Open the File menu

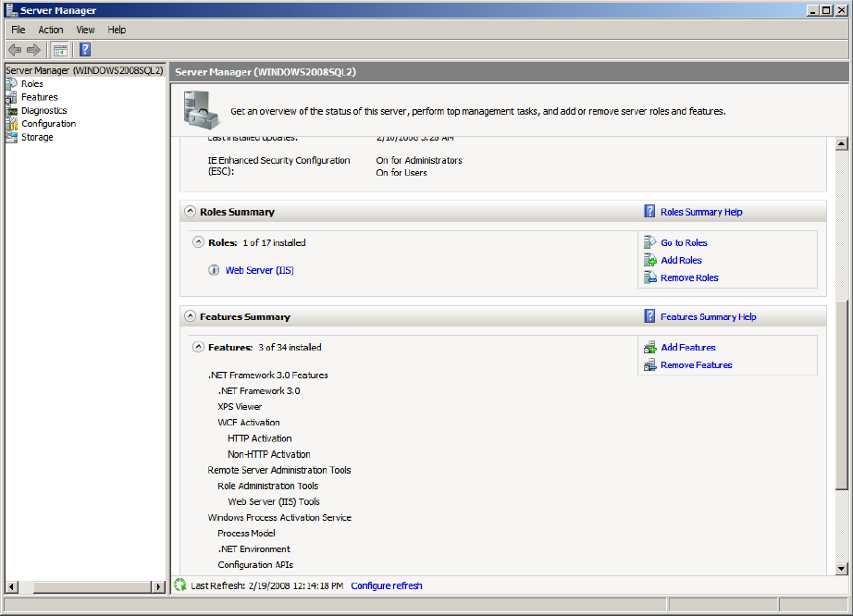coord(19,30)
